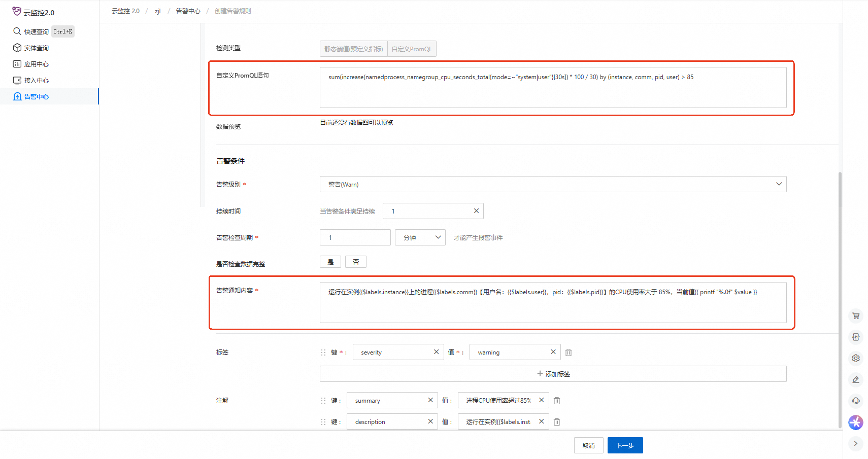Image resolution: width=868 pixels, height=459 pixels.
Task: Grab the description row drag handle
Action: (323, 422)
